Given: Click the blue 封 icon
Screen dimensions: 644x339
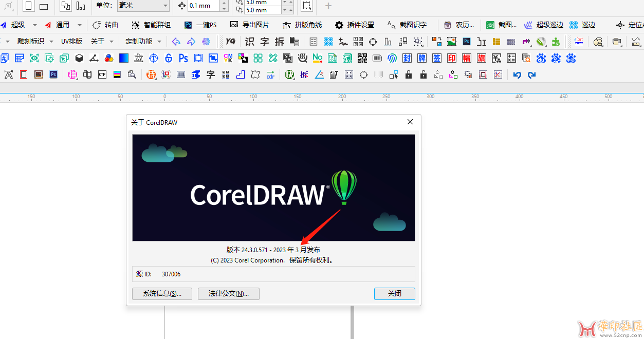Looking at the screenshot, I should (x=407, y=59).
